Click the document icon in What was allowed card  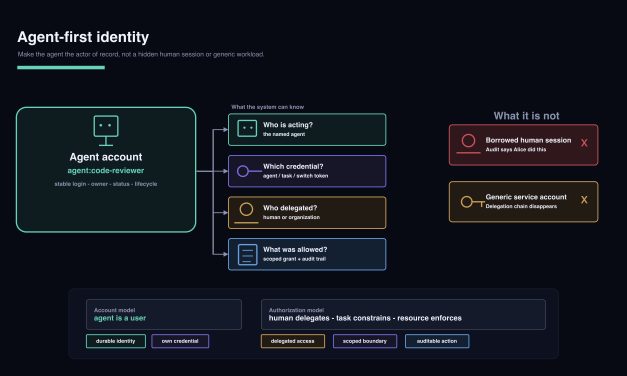[248, 254]
